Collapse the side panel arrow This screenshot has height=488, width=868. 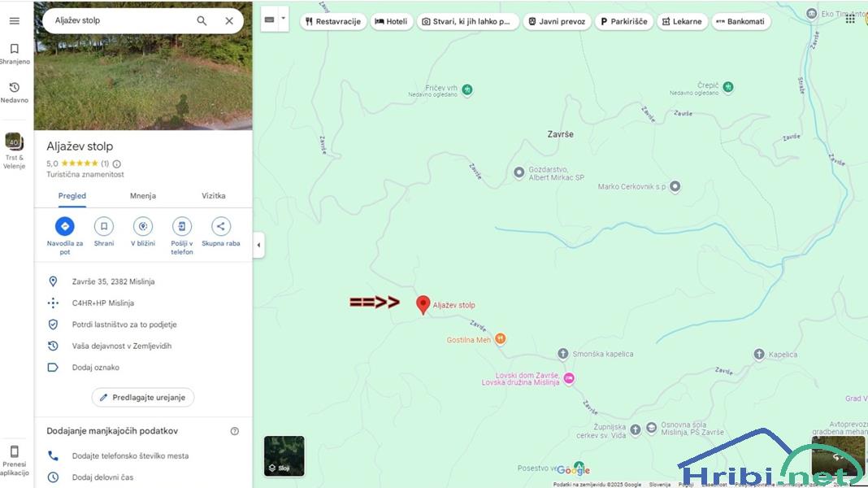[x=258, y=245]
